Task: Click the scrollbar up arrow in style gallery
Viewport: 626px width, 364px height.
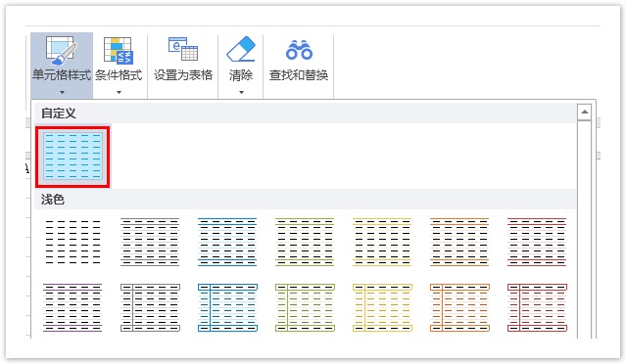Action: tap(585, 113)
